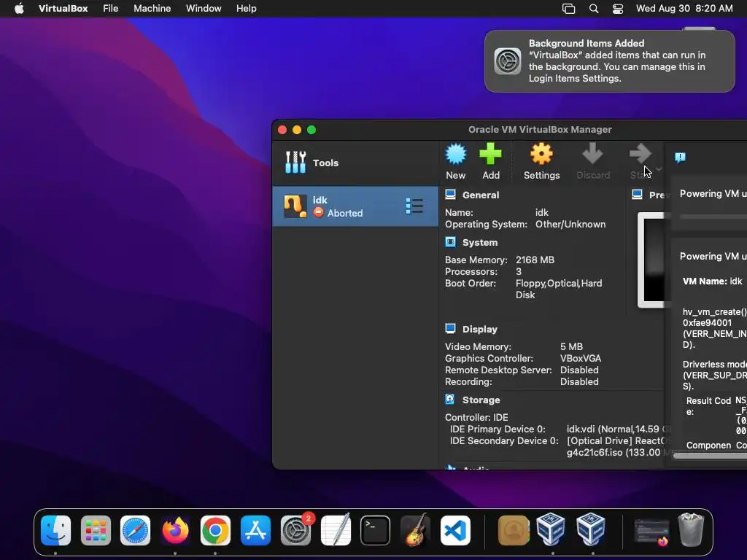747x560 pixels.
Task: Open Visual Studio Code from the Dock
Action: click(455, 531)
